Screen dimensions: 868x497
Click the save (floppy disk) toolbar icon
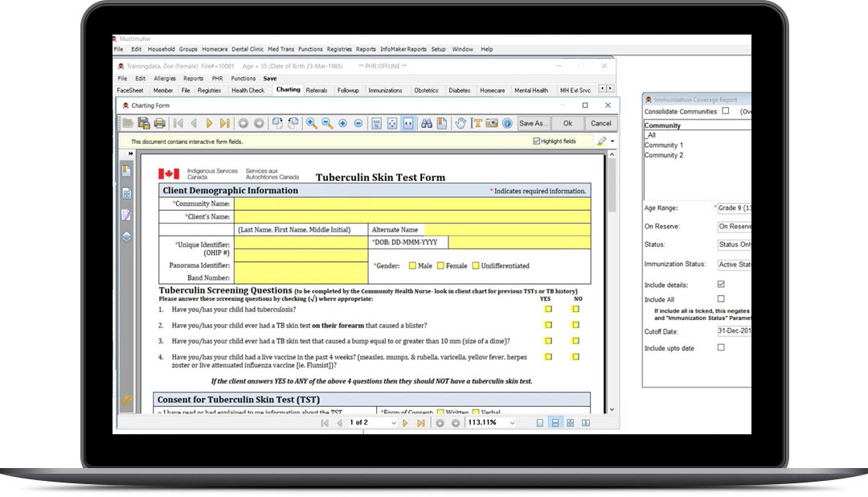pyautogui.click(x=144, y=123)
